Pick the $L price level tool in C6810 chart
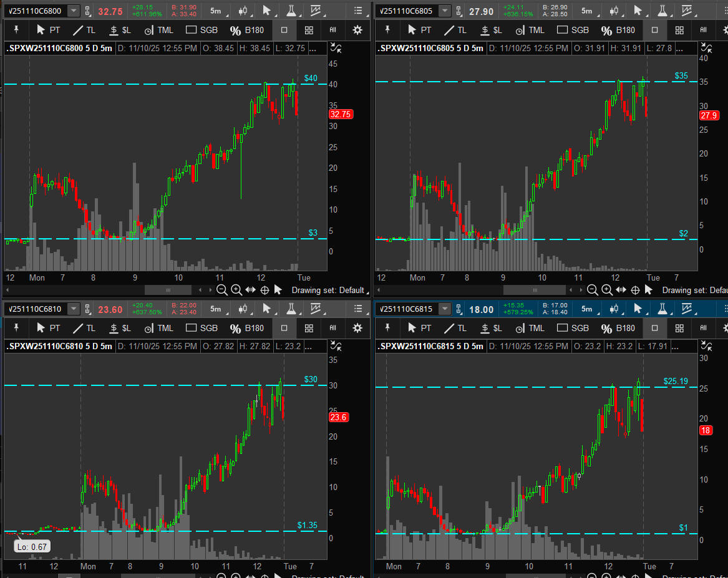The height and width of the screenshot is (578, 728). tap(120, 328)
